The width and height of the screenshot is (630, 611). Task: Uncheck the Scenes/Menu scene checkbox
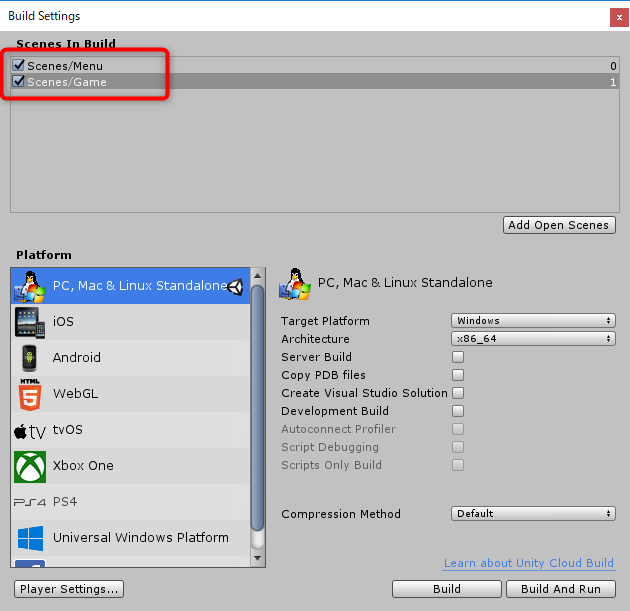click(18, 65)
